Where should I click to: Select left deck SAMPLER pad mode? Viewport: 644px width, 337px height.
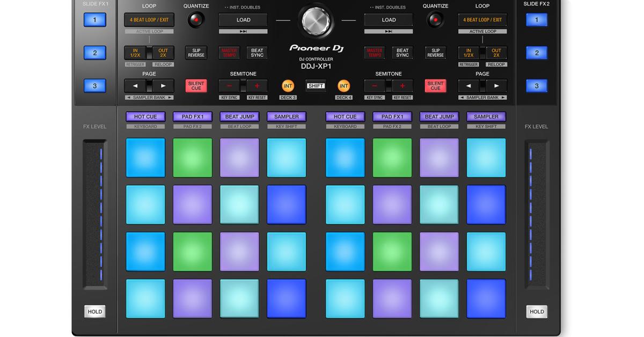287,116
